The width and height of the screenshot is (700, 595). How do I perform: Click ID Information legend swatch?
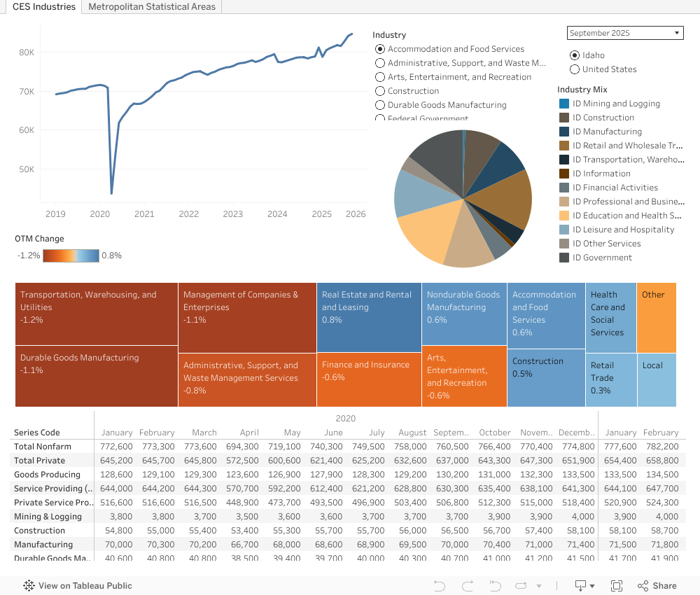[x=564, y=174]
